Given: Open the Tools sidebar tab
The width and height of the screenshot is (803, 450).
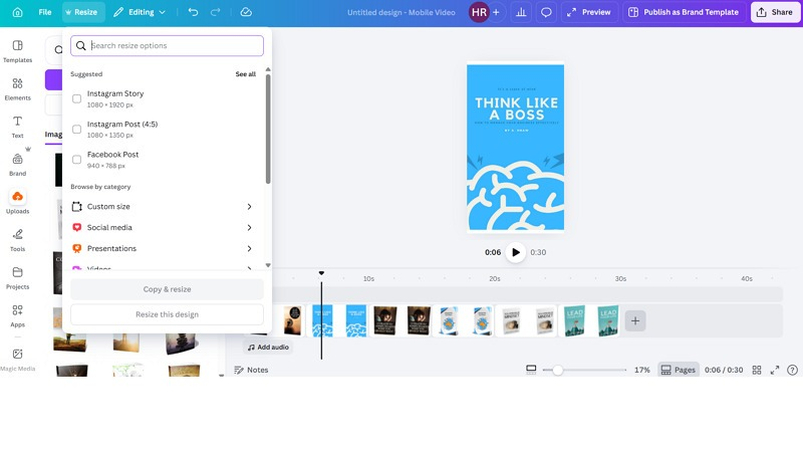Looking at the screenshot, I should pyautogui.click(x=17, y=240).
